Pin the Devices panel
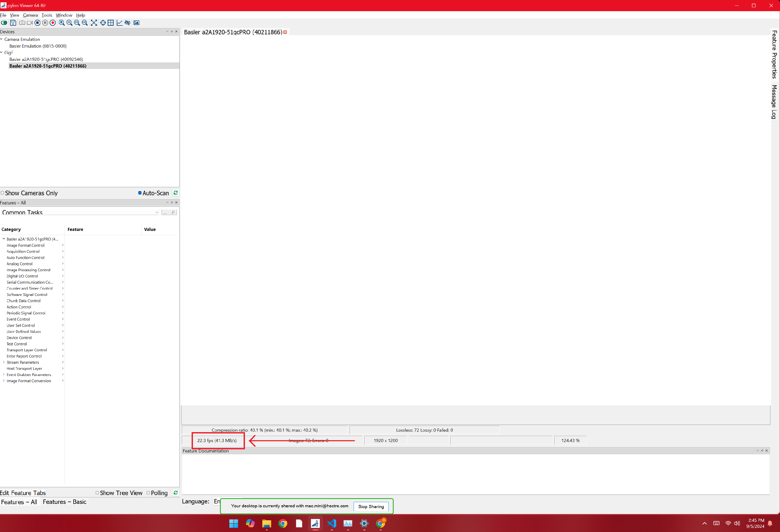 (x=172, y=31)
